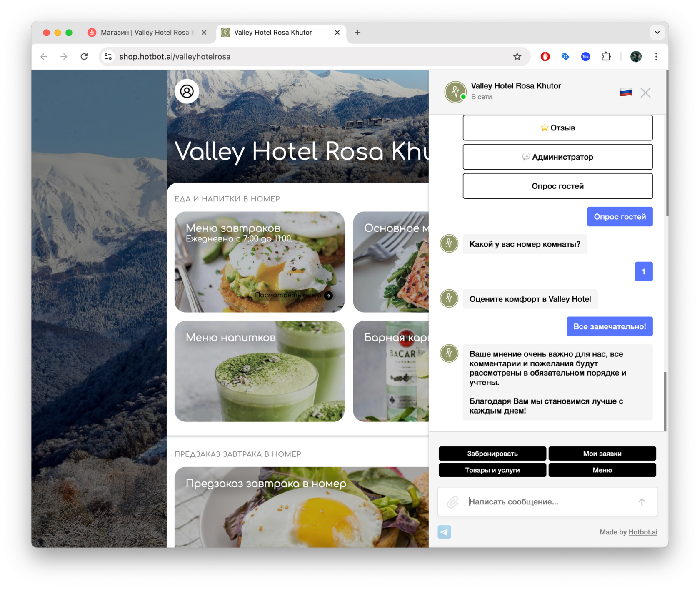Switch language using the Russian flag icon
Image resolution: width=700 pixels, height=589 pixels.
tap(625, 92)
